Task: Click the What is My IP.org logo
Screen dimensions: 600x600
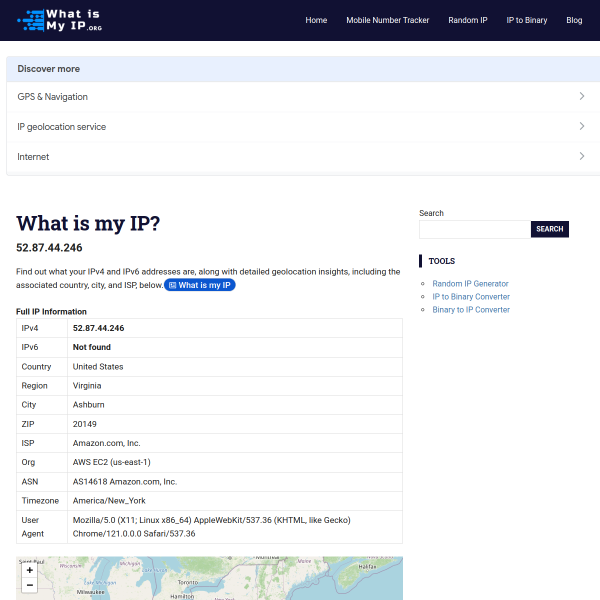Action: pos(60,20)
